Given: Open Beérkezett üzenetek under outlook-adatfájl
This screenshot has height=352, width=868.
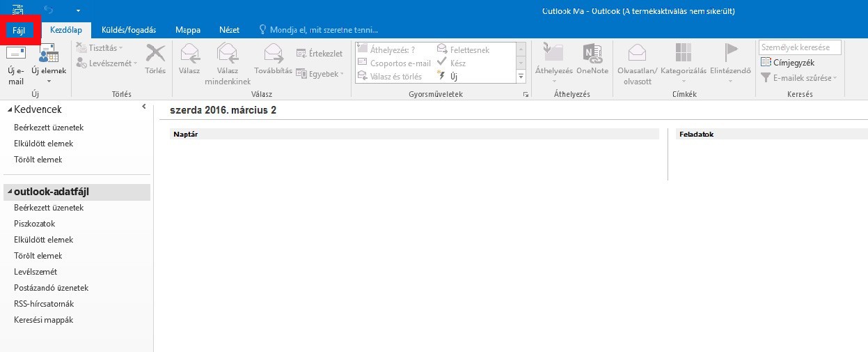Looking at the screenshot, I should 49,208.
